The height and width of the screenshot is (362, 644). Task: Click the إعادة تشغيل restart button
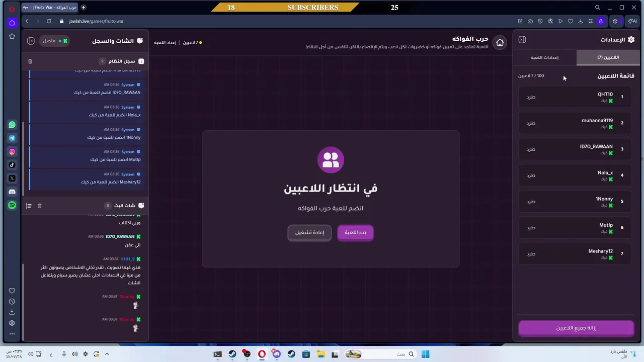coord(309,232)
